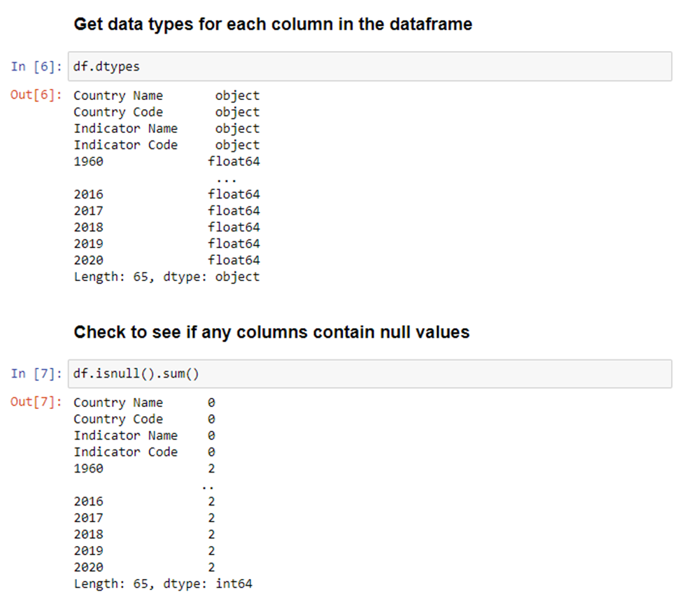The image size is (682, 616).
Task: Click the ellipsis in dtypes output
Action: pos(227,179)
